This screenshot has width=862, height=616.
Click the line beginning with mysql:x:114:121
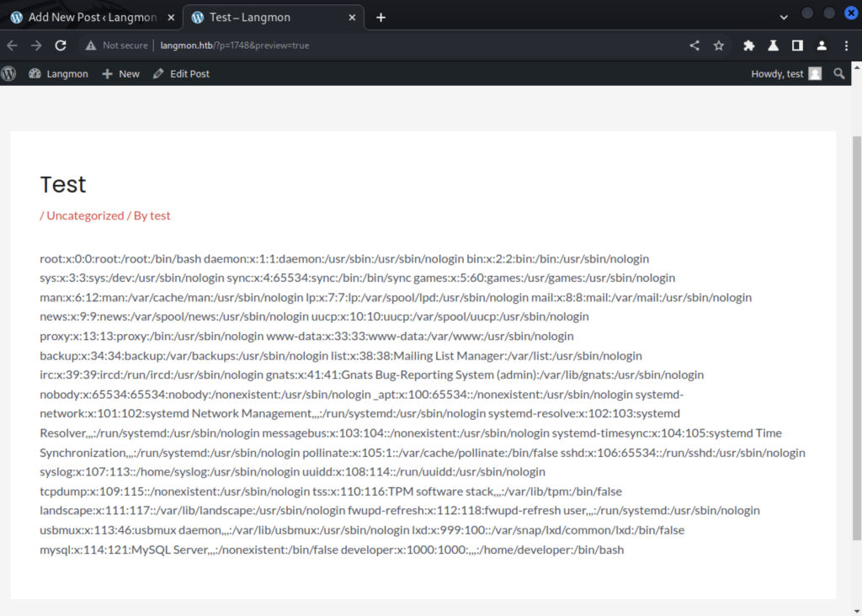[332, 550]
